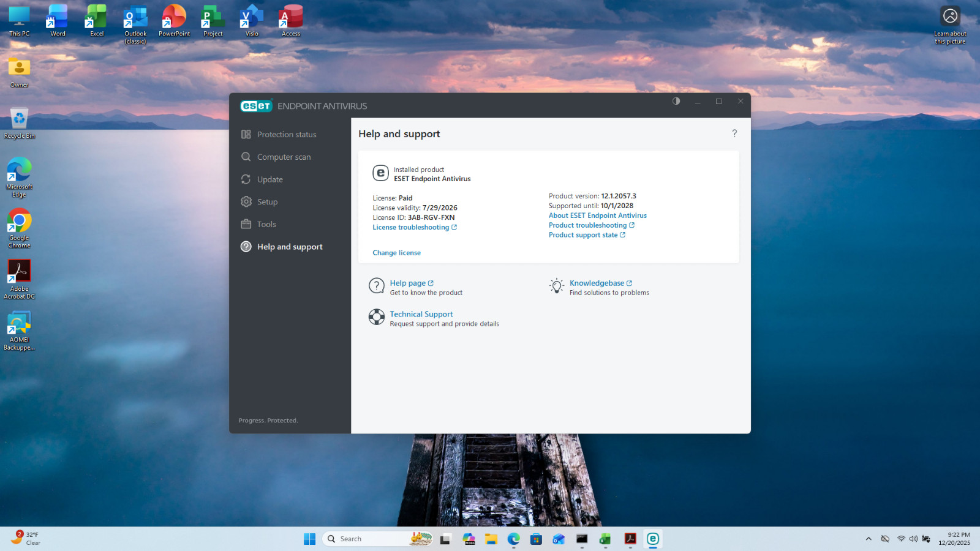This screenshot has height=551, width=980.
Task: Expand the hidden system tray icons chevron
Action: [869, 539]
